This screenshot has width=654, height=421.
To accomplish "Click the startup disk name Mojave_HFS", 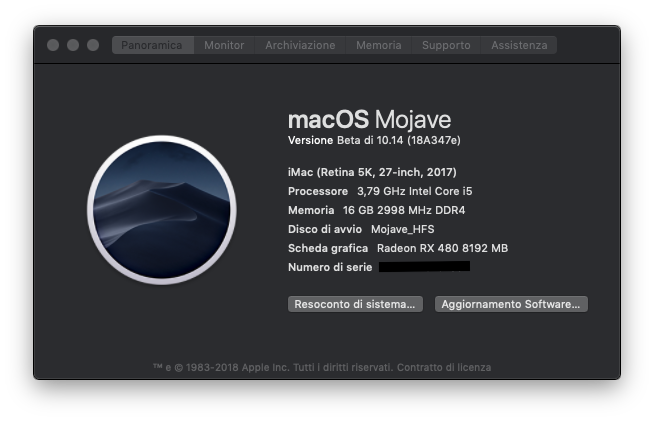I will point(402,229).
